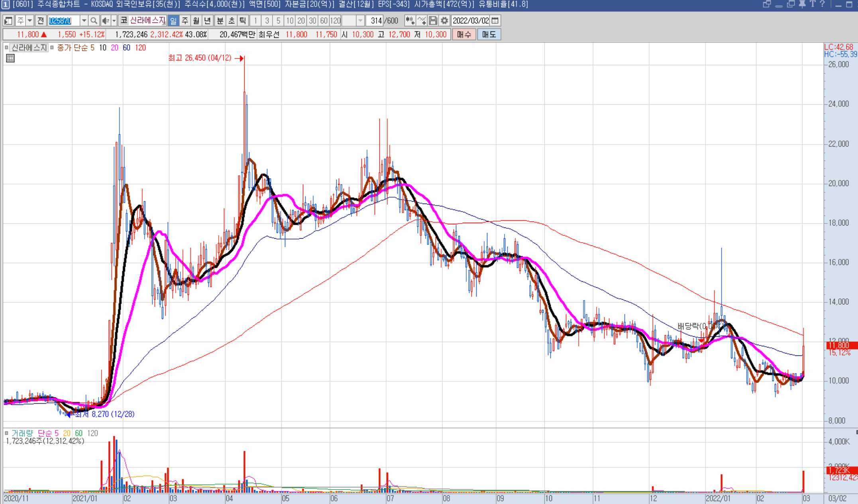Click the red 1,723K volume tag on axis

841,471
